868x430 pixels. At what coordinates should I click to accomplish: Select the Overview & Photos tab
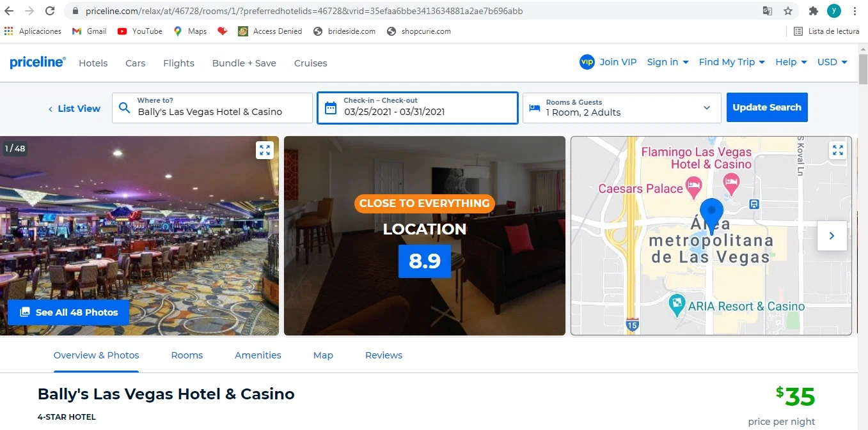pos(96,356)
